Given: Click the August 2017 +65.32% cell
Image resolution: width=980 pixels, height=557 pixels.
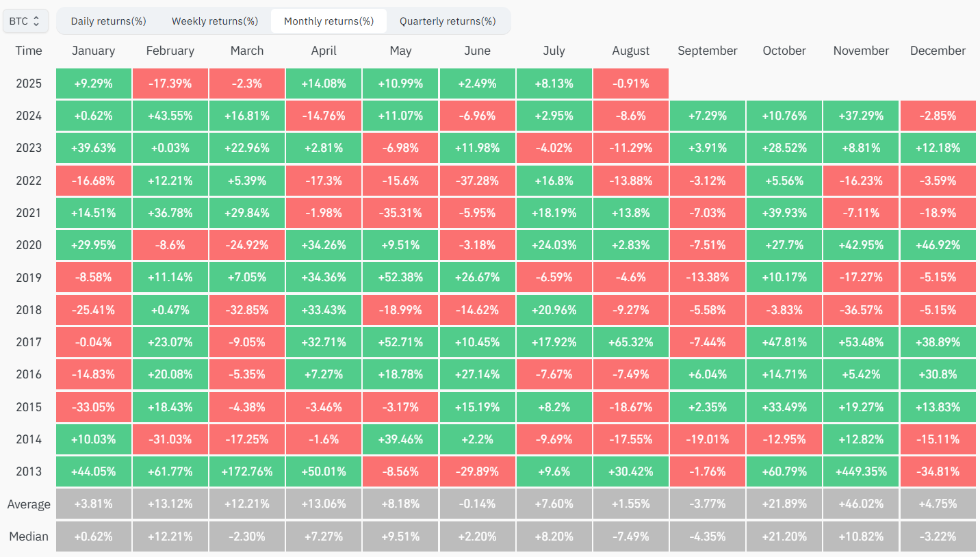Looking at the screenshot, I should [x=631, y=342].
